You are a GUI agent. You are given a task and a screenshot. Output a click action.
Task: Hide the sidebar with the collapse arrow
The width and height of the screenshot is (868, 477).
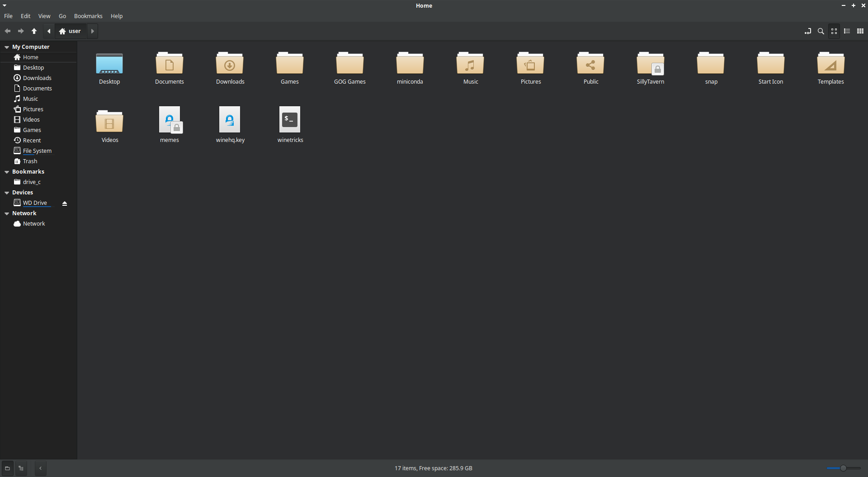coord(41,468)
